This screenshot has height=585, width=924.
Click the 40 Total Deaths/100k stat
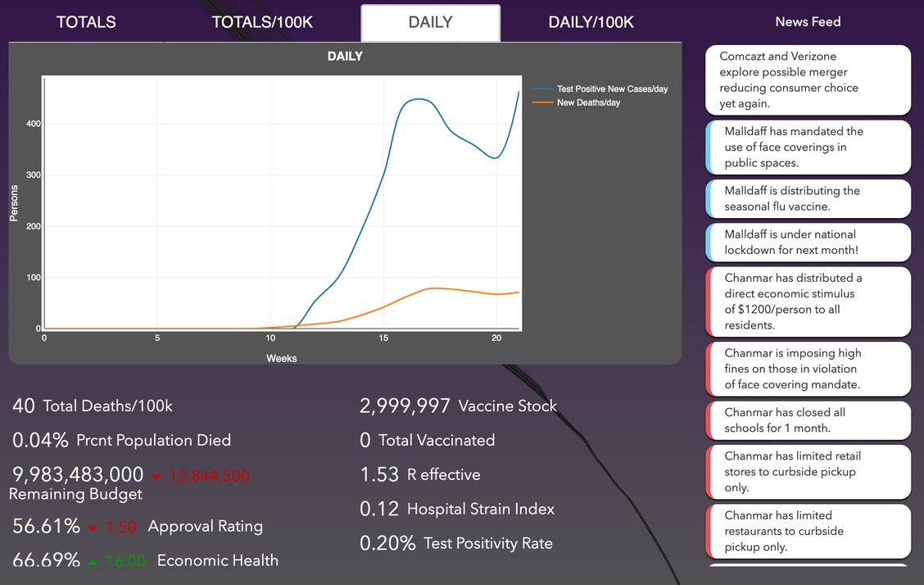tap(93, 406)
